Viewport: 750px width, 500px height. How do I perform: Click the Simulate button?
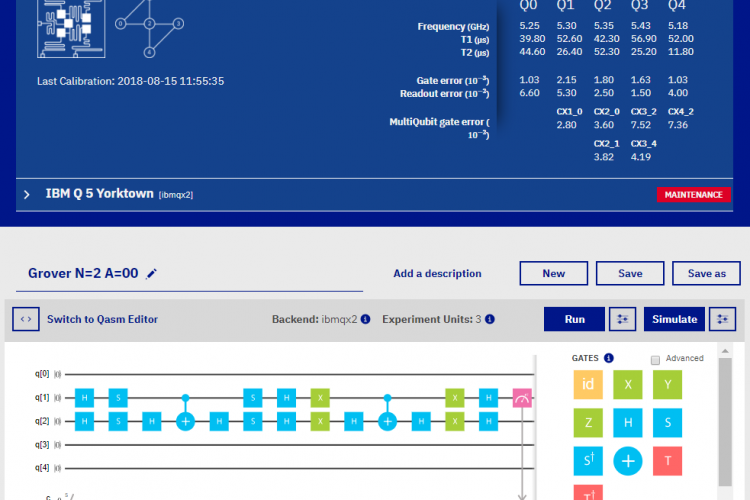(x=674, y=319)
